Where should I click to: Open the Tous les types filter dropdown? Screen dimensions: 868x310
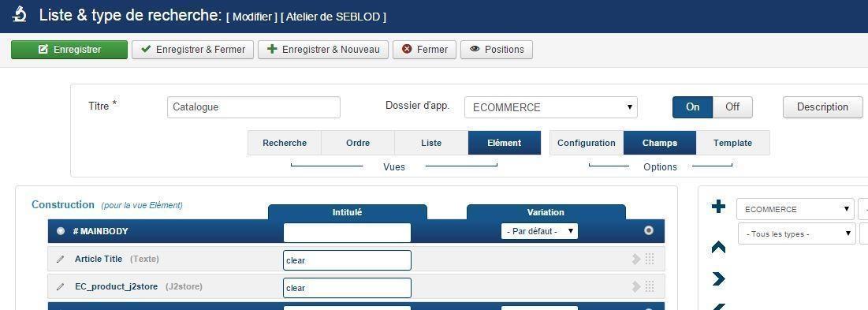(x=796, y=233)
